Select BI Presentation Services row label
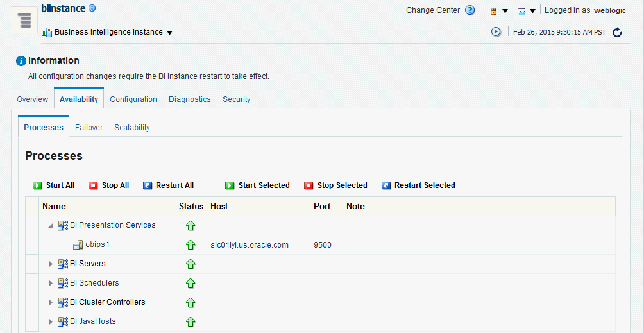Image resolution: width=644 pixels, height=333 pixels. coord(113,225)
